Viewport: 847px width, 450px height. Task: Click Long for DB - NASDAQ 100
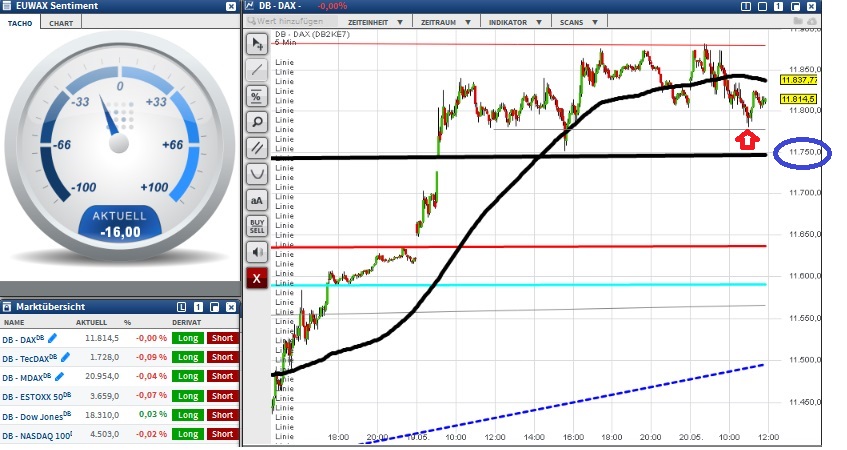click(x=188, y=434)
